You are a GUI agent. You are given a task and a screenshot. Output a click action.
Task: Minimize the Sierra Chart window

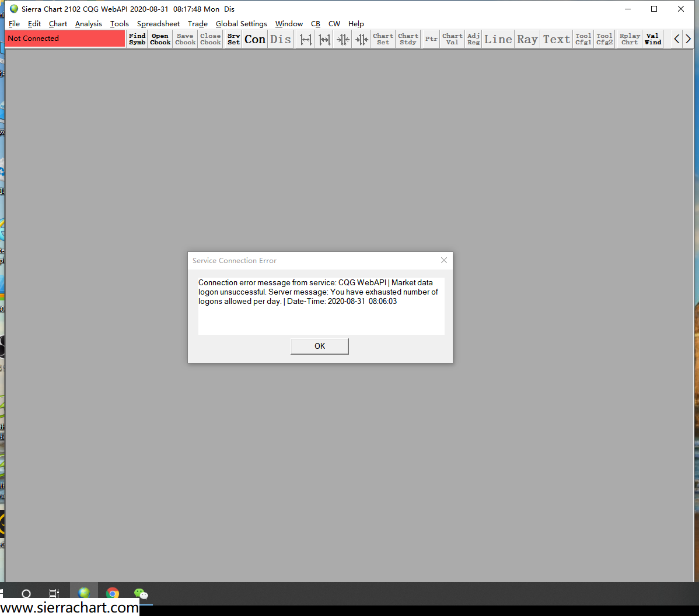click(628, 9)
